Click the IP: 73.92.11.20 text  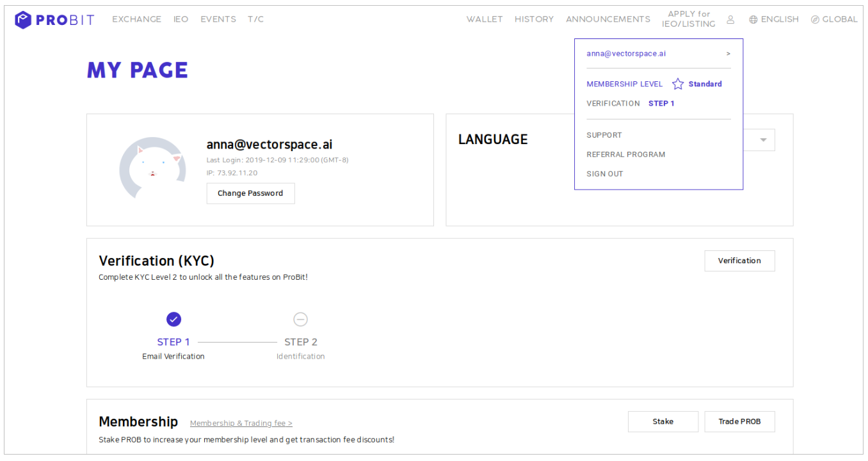(x=232, y=173)
